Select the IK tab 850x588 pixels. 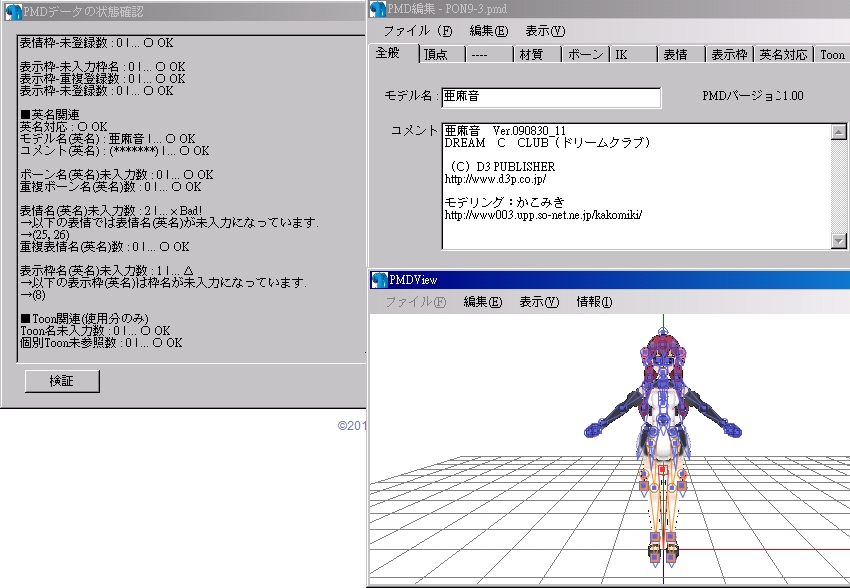coord(633,54)
